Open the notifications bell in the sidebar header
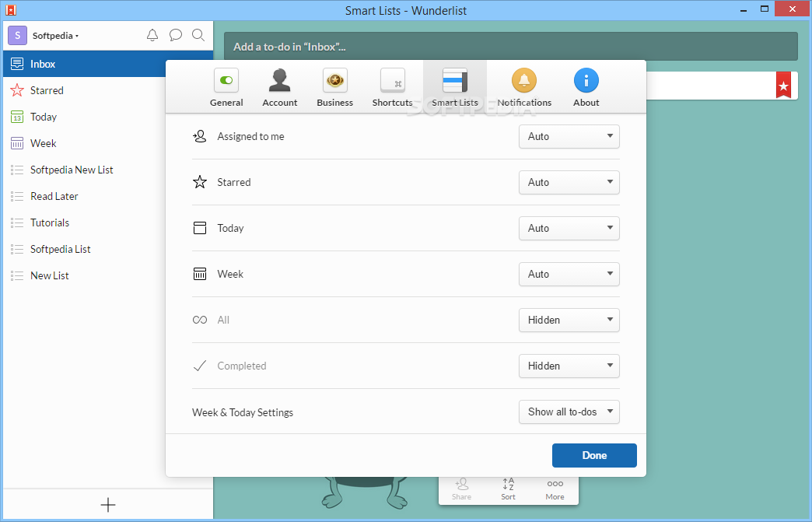 152,35
